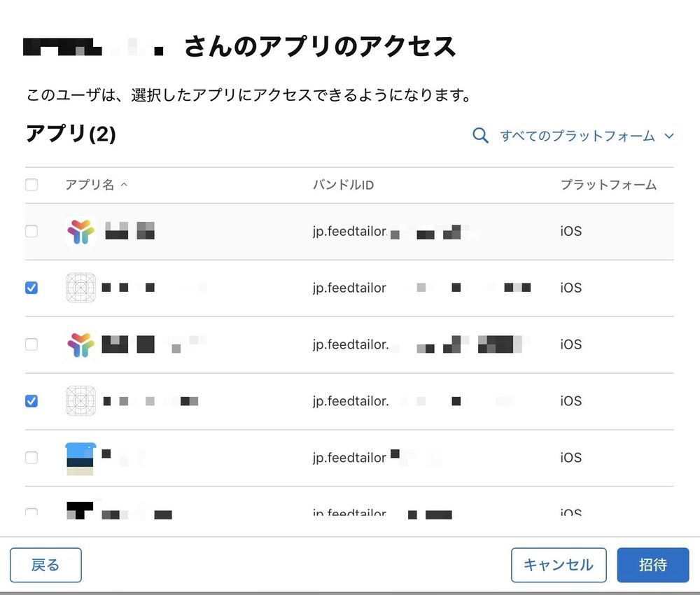Click the colorful app icon in third row

pos(80,344)
